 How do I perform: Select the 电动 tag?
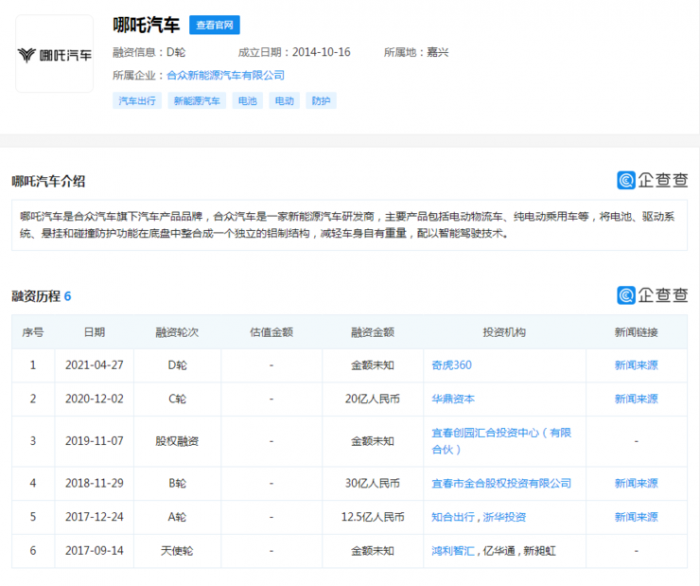pyautogui.click(x=284, y=101)
